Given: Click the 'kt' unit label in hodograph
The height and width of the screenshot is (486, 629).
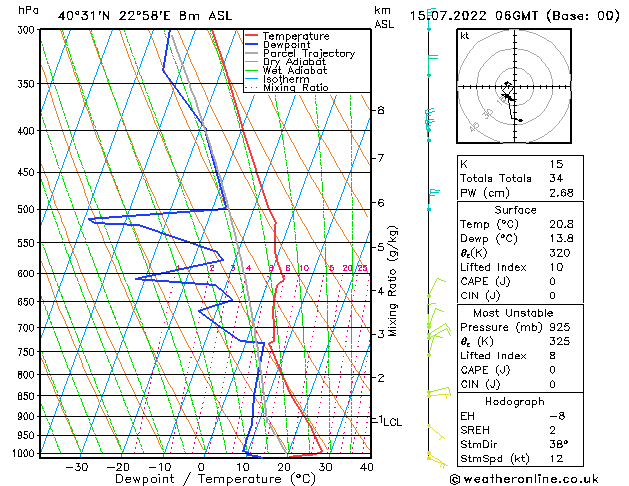Looking at the screenshot, I should click(x=465, y=36).
